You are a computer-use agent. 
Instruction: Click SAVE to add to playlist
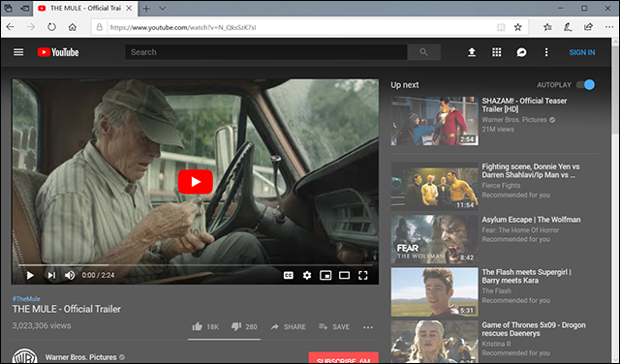point(334,327)
